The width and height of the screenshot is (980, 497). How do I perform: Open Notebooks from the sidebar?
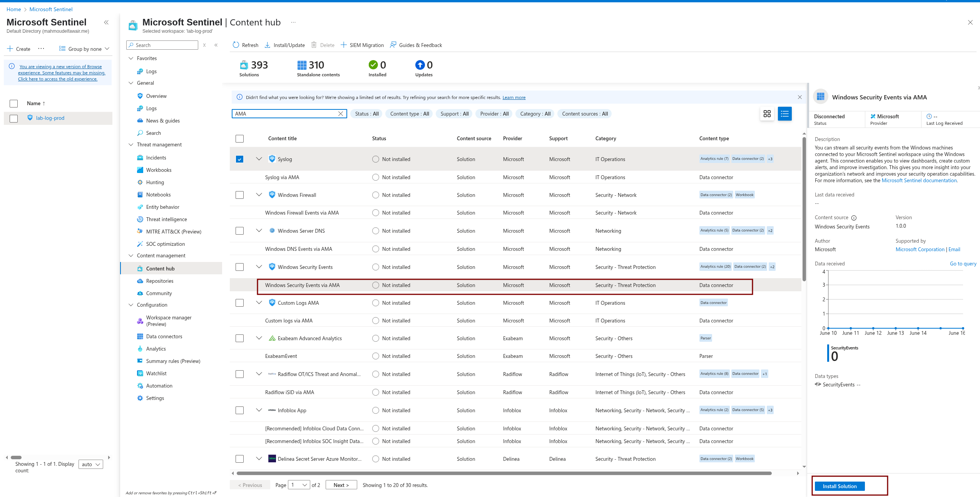(x=158, y=195)
